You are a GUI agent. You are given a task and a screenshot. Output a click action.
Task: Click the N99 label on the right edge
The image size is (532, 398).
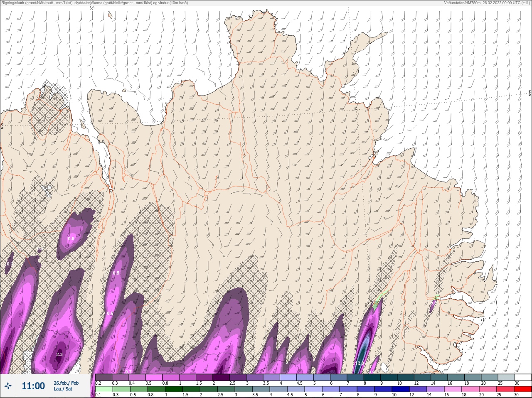(x=530, y=93)
